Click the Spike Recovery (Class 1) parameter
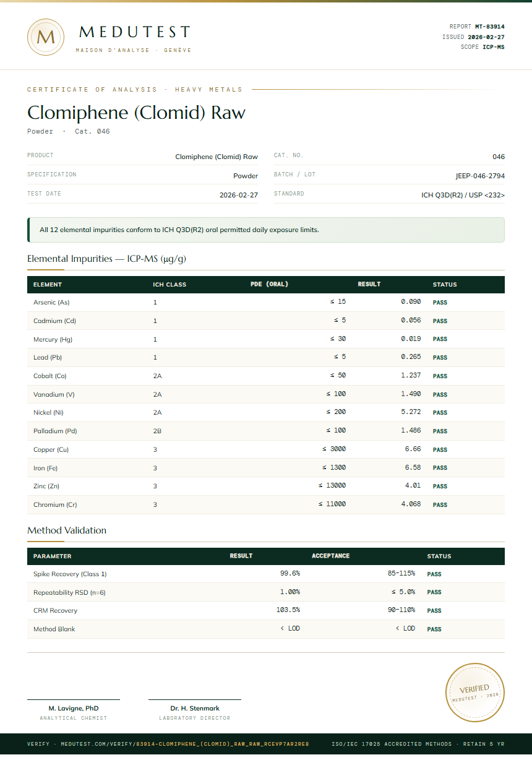 coord(70,574)
